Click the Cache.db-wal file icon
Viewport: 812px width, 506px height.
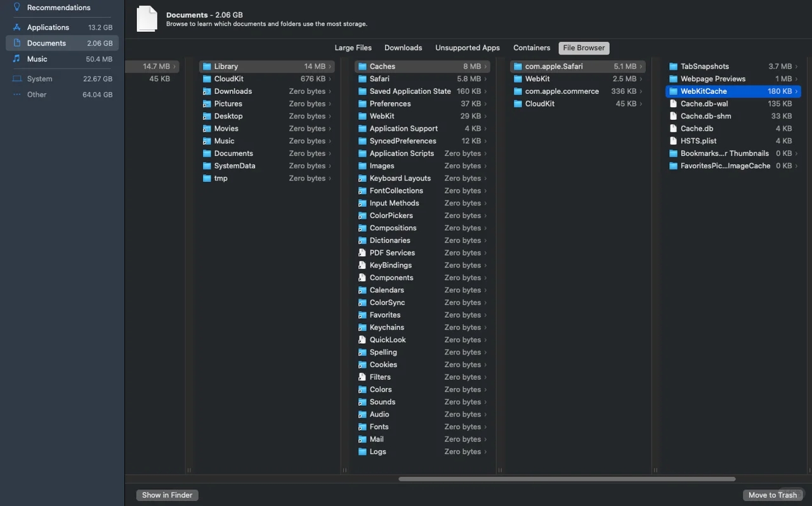click(x=674, y=104)
